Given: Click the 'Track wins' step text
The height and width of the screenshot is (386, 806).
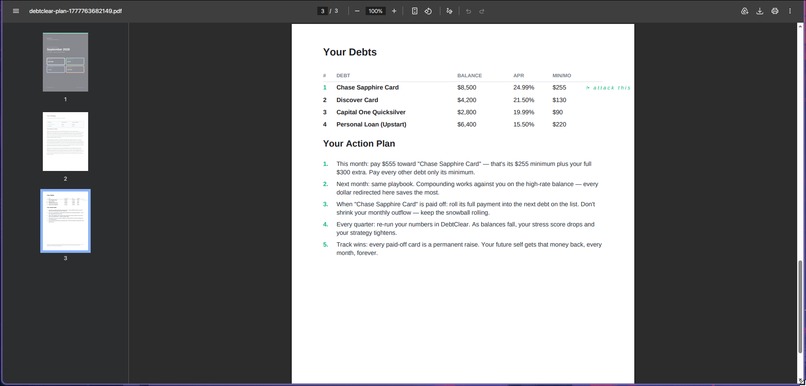Looking at the screenshot, I should (469, 249).
